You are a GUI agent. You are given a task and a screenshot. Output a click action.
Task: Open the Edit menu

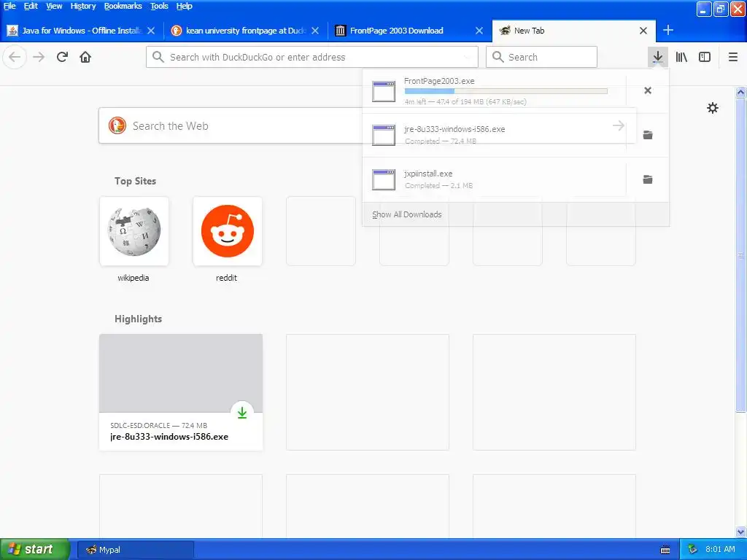(31, 6)
